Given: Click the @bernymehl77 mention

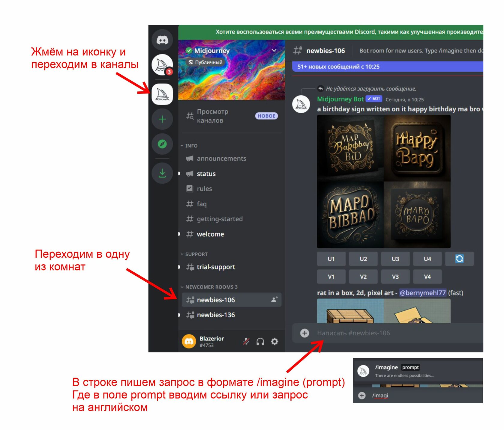Looking at the screenshot, I should (422, 293).
